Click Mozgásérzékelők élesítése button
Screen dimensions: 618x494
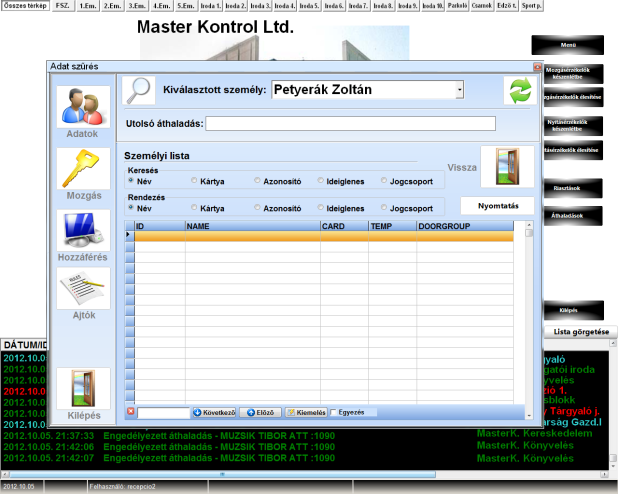click(573, 97)
